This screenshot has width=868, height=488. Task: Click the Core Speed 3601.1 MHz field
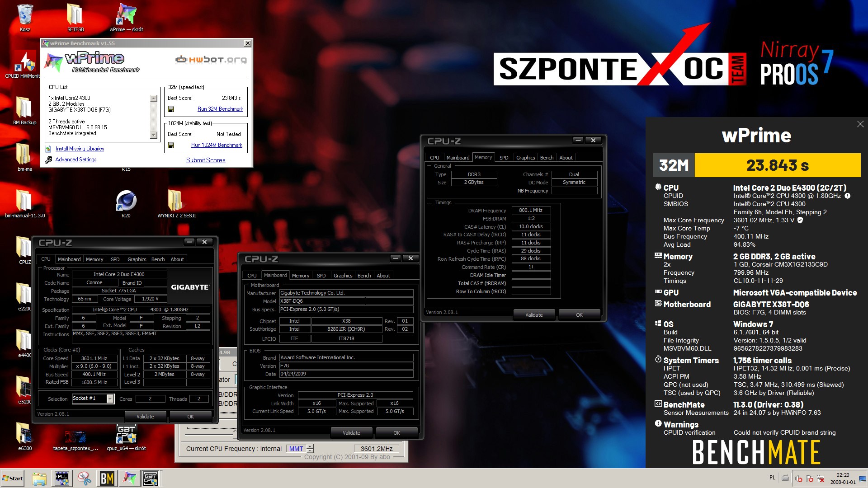[x=94, y=358]
